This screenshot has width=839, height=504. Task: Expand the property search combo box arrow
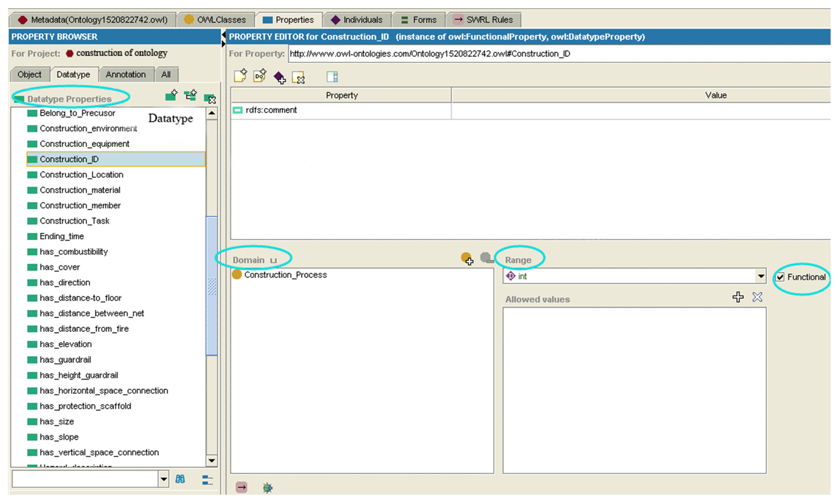pos(164,479)
